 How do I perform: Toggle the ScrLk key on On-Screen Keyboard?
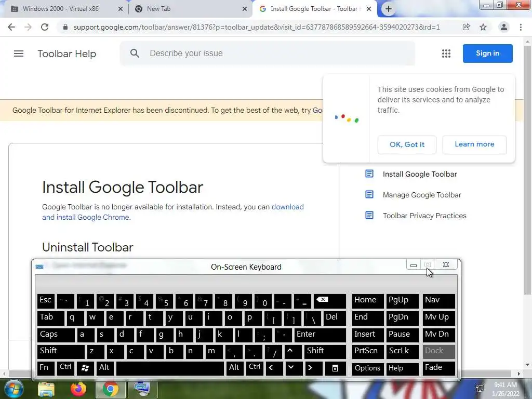(403, 352)
